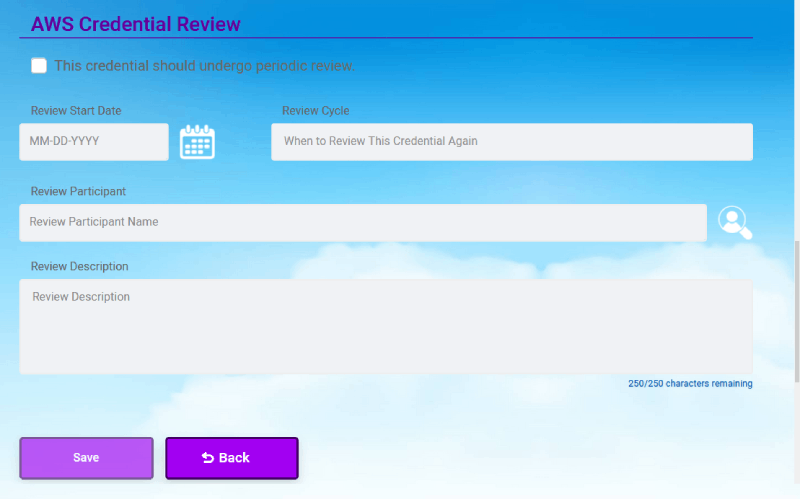Click the 'Review Participant' label
This screenshot has width=800, height=499.
pyautogui.click(x=78, y=191)
